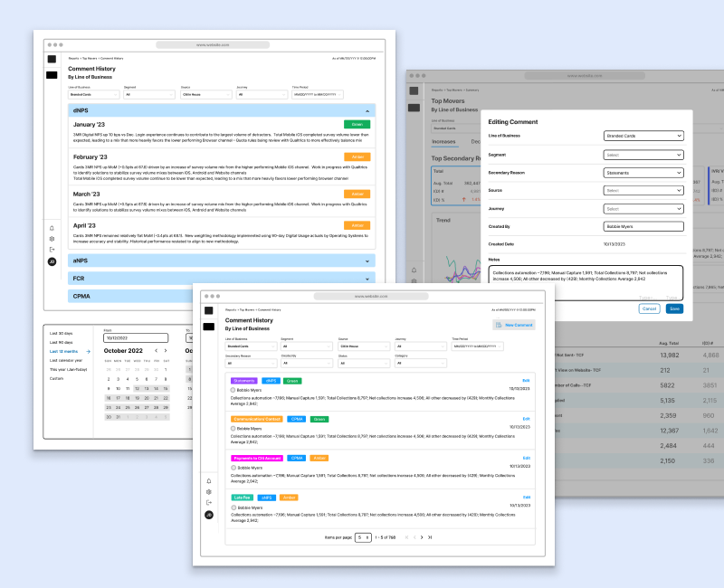Screen dimensions: 724x588
Task: Open Journey dropdown in Editing Comment dialog
Action: 643,209
